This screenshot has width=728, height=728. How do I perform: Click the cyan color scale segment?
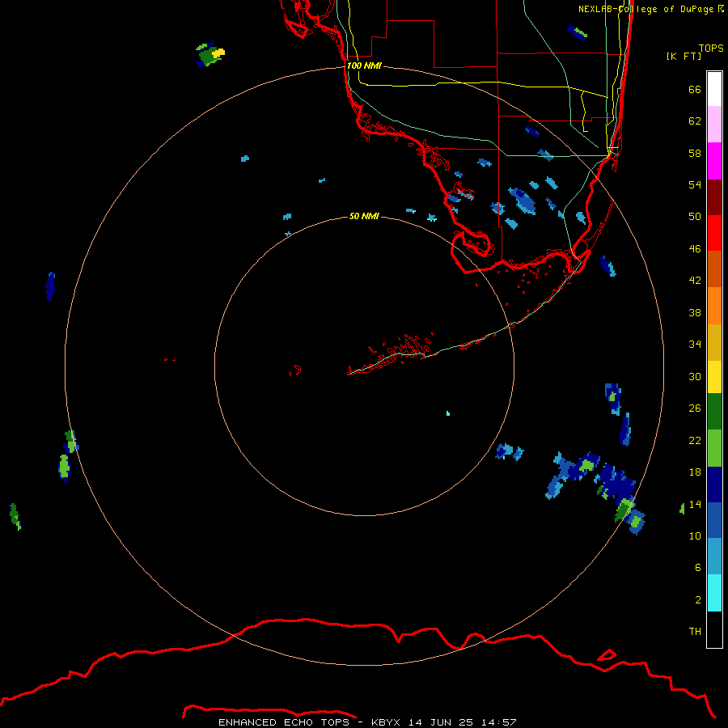click(714, 593)
